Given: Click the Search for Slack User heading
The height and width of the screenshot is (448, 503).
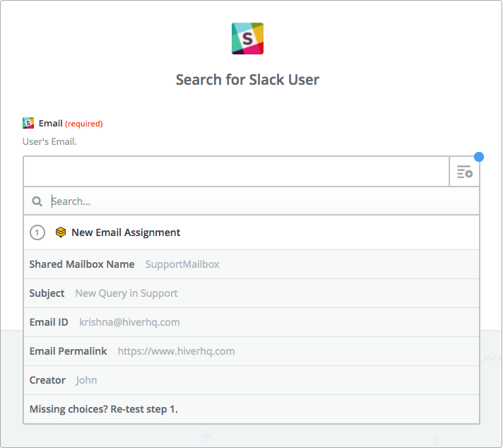Looking at the screenshot, I should [x=247, y=80].
